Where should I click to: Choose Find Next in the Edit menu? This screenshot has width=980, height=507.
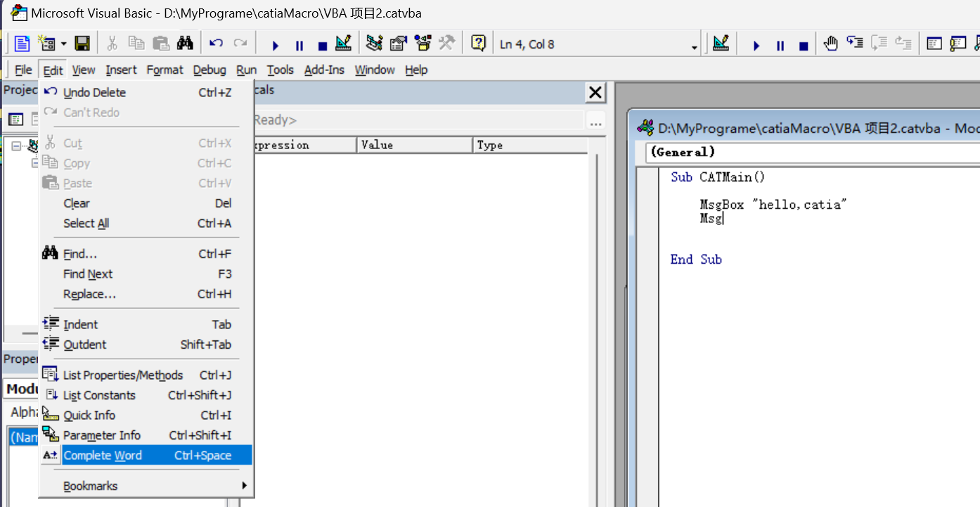coord(146,274)
